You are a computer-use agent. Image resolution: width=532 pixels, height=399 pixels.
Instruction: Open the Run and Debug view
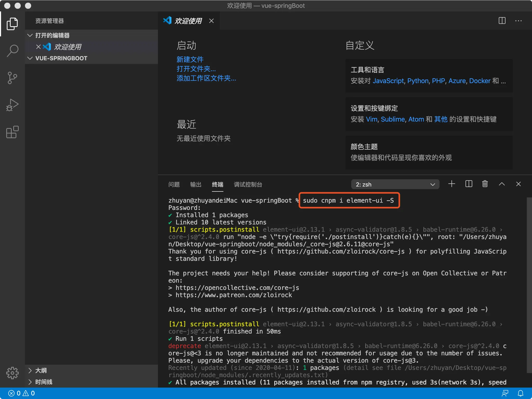tap(12, 105)
